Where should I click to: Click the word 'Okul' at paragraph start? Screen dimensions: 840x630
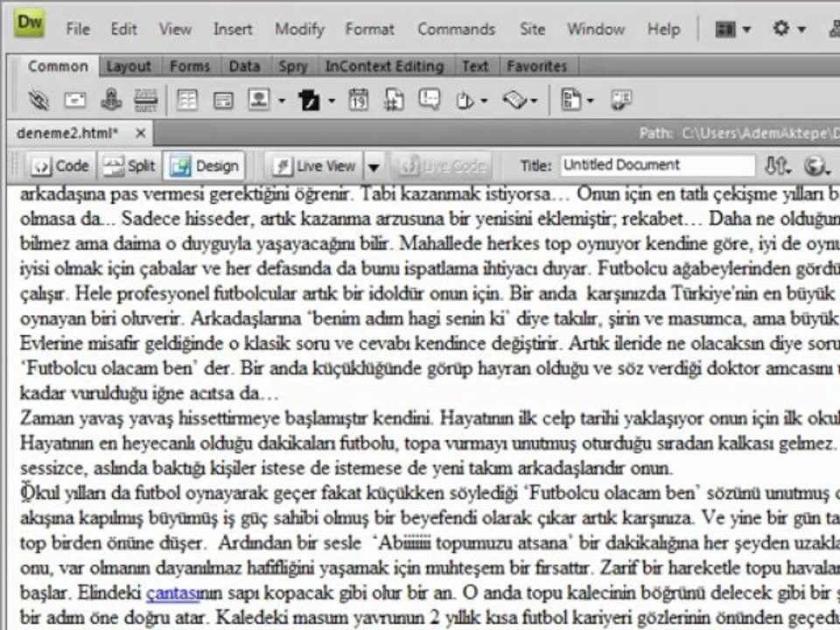(x=41, y=493)
